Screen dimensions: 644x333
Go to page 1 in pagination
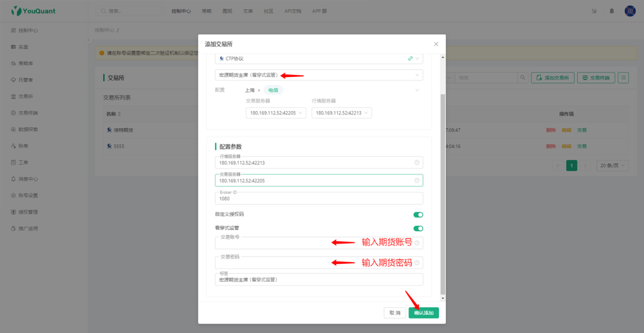572,166
